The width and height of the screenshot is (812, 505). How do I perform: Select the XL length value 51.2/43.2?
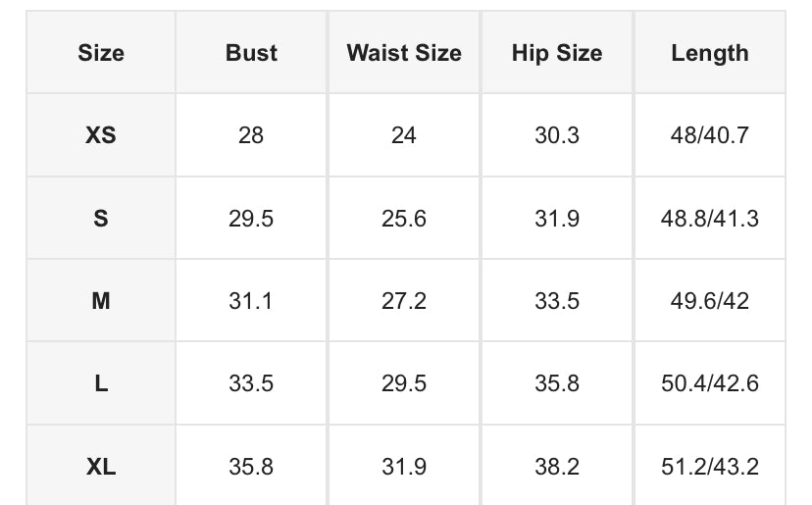coord(710,467)
